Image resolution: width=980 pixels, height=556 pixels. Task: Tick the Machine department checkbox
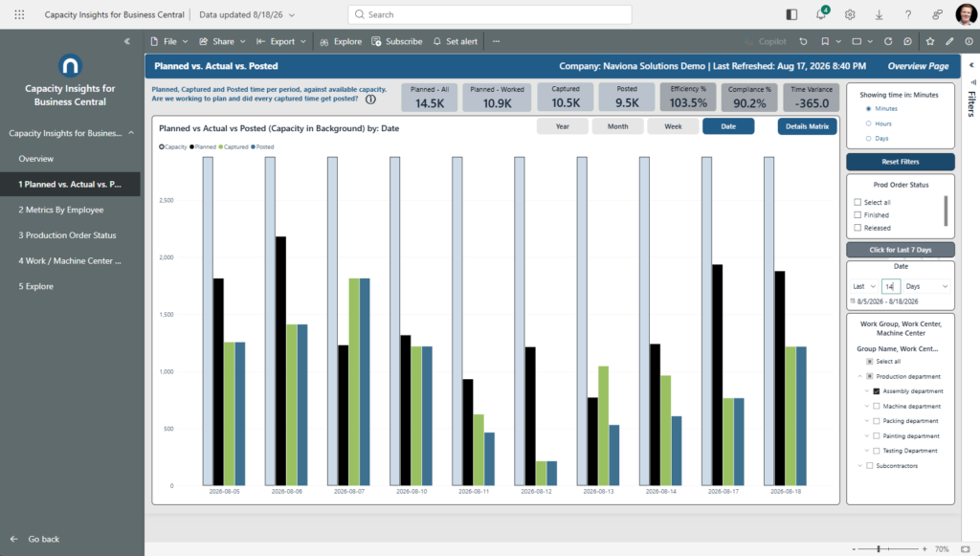coord(877,406)
